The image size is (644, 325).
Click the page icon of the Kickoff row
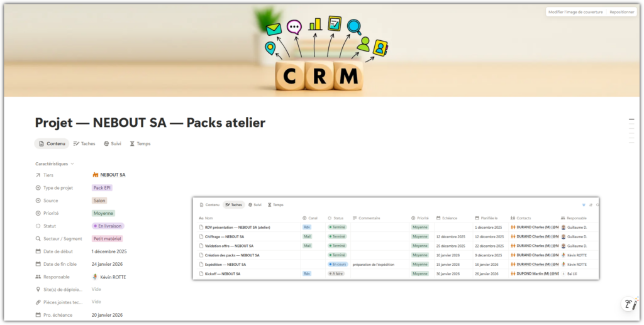[201, 273]
